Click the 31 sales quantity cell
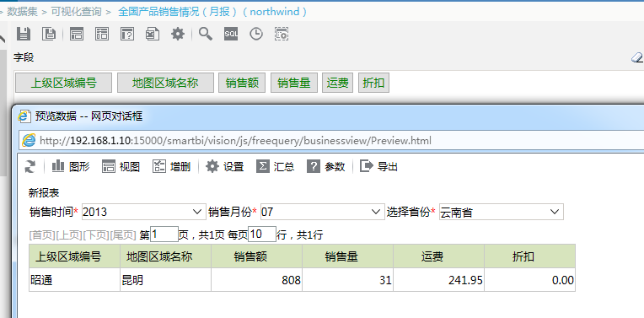644x318 pixels. click(x=348, y=280)
